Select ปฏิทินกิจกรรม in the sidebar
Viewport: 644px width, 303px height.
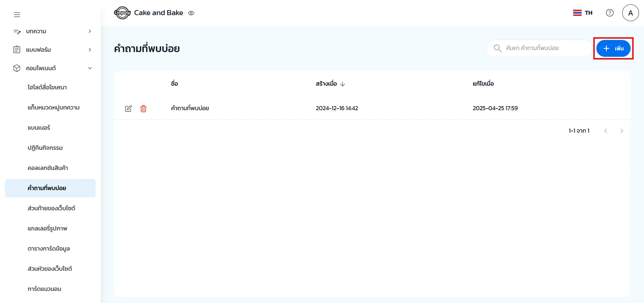click(x=45, y=148)
